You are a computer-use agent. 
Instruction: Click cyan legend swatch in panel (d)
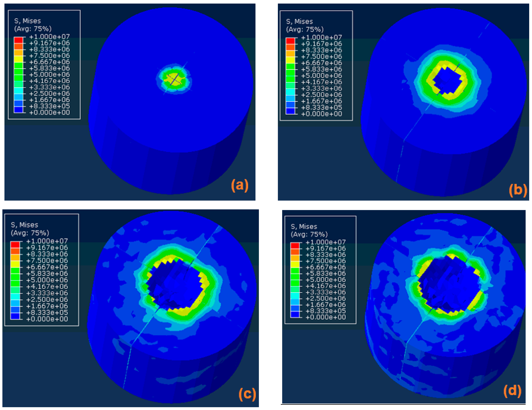pos(295,296)
